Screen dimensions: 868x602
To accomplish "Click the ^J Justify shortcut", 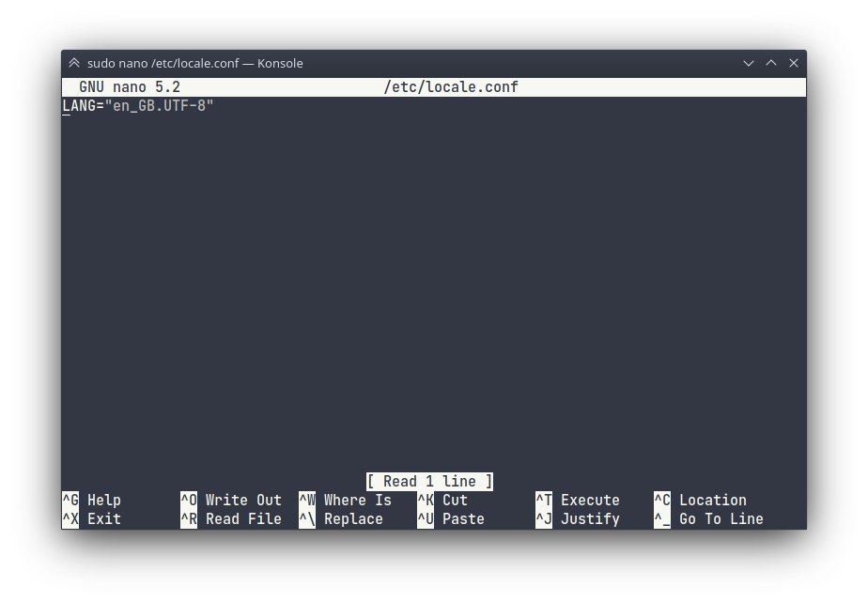I will click(x=578, y=519).
